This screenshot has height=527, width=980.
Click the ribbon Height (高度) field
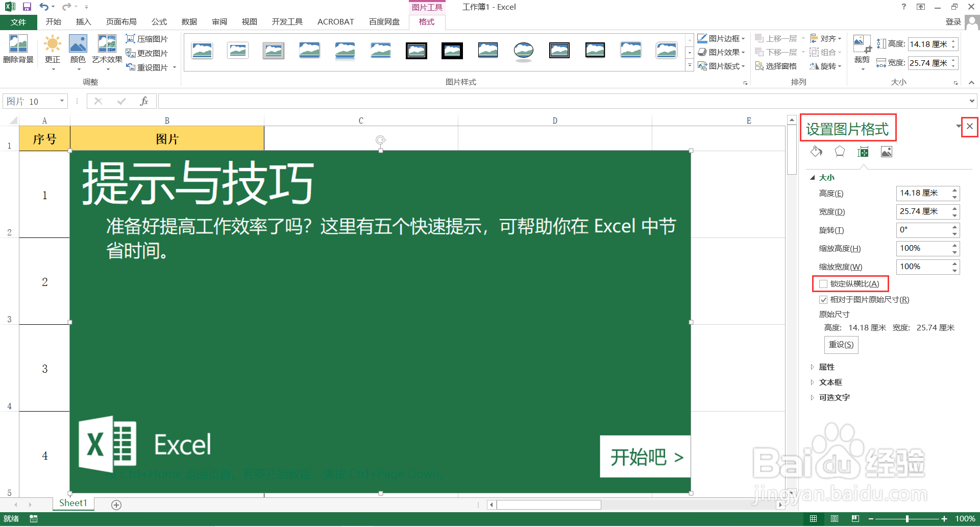928,44
